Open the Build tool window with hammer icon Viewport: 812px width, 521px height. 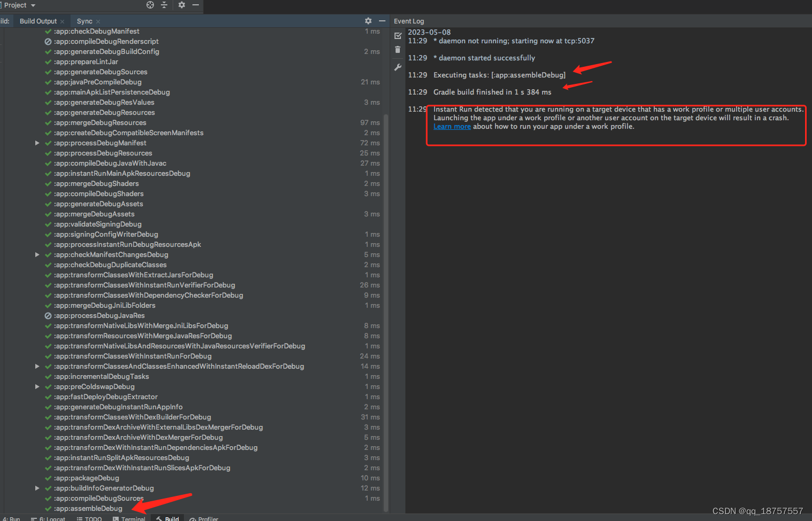[168, 518]
